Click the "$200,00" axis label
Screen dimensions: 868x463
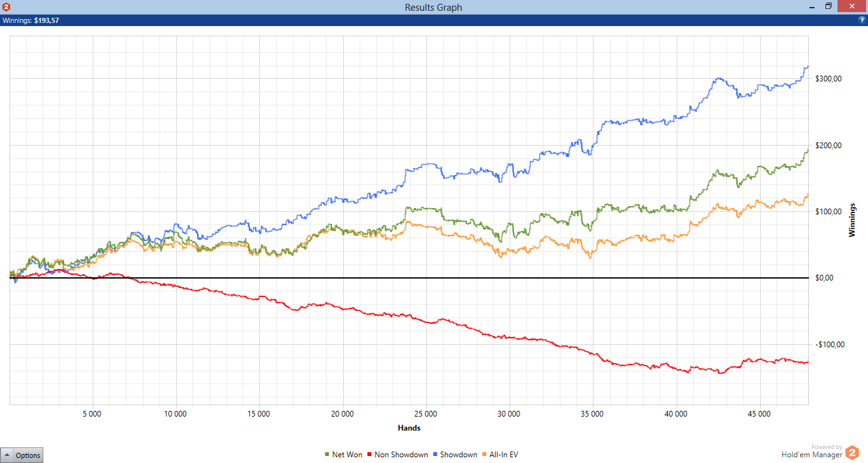[829, 146]
